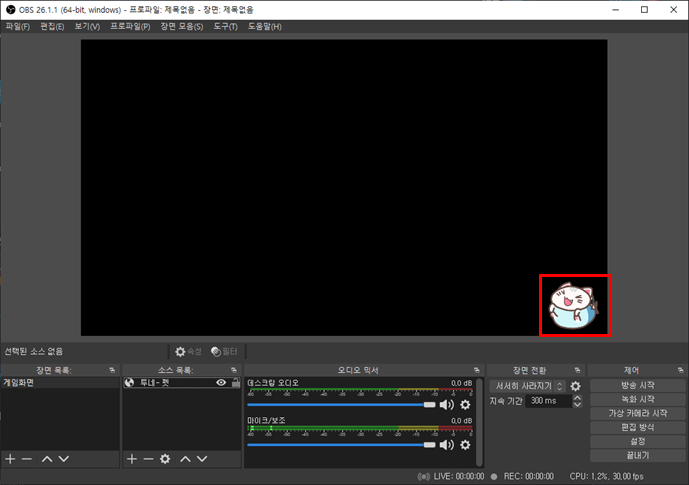Click the CPU: 1.2%, 30.00 fps status
Image resolution: width=689 pixels, height=485 pixels.
click(606, 476)
